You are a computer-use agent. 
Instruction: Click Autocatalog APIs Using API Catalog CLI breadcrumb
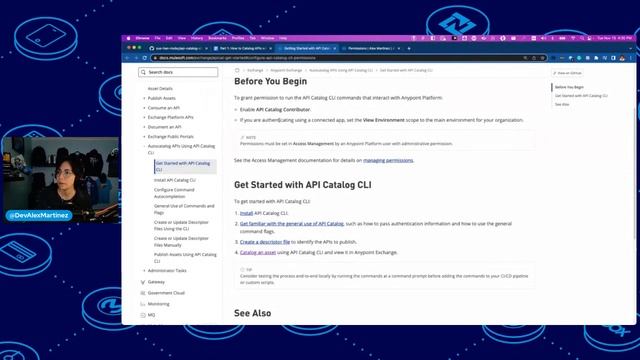click(341, 70)
